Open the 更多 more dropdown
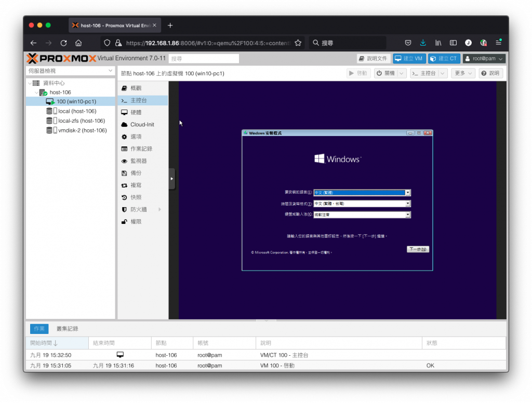This screenshot has height=403, width=532. 463,73
